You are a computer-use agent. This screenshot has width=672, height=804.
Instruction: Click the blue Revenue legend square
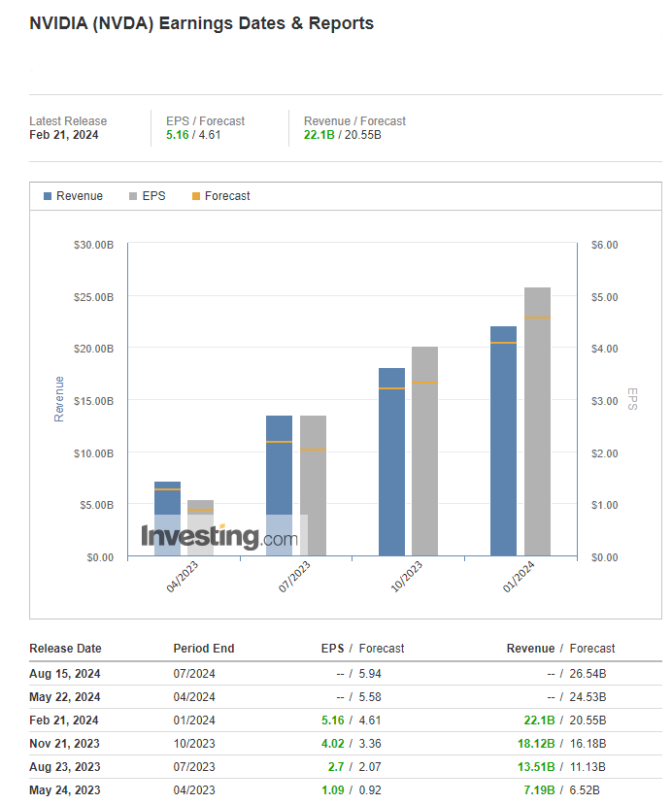point(49,196)
